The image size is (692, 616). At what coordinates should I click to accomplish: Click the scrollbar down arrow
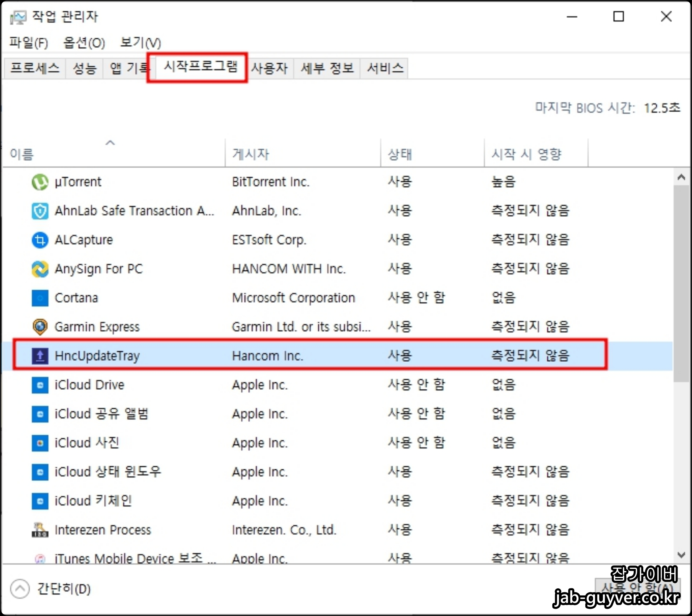[681, 555]
